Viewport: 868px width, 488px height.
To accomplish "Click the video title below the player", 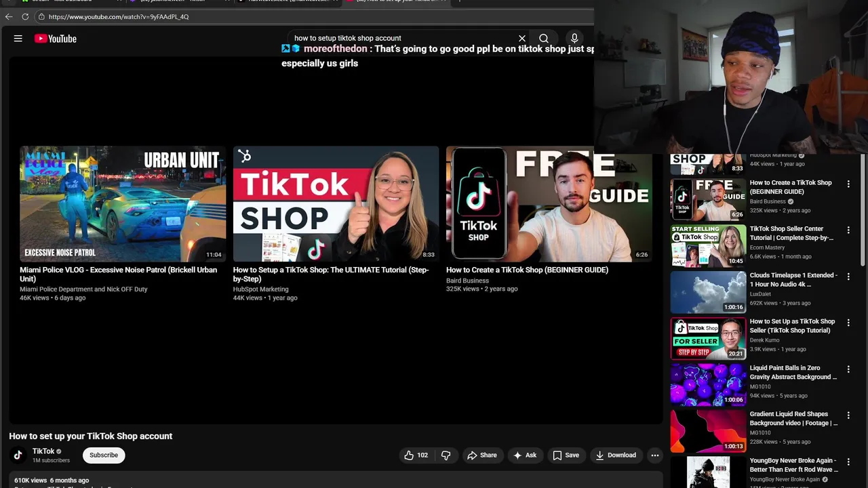I will [x=91, y=436].
